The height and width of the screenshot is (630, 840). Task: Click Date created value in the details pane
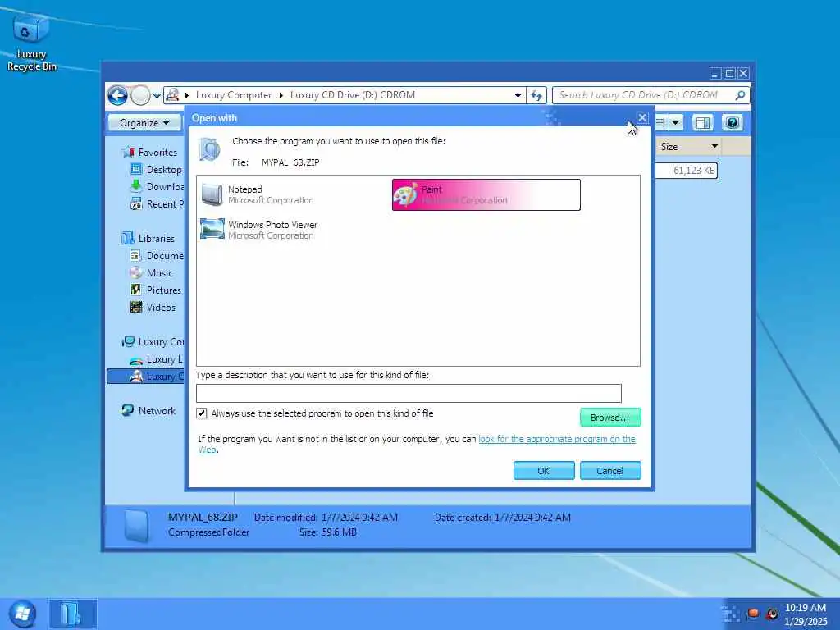pyautogui.click(x=532, y=518)
